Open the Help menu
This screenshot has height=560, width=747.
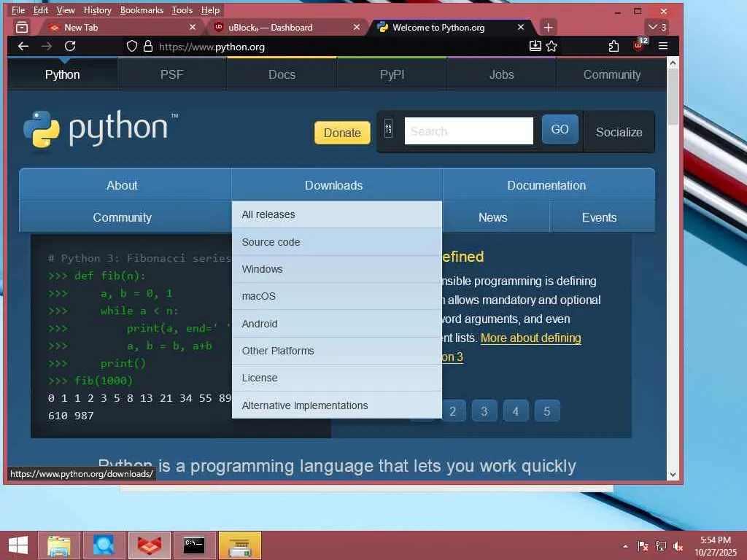[x=210, y=10]
